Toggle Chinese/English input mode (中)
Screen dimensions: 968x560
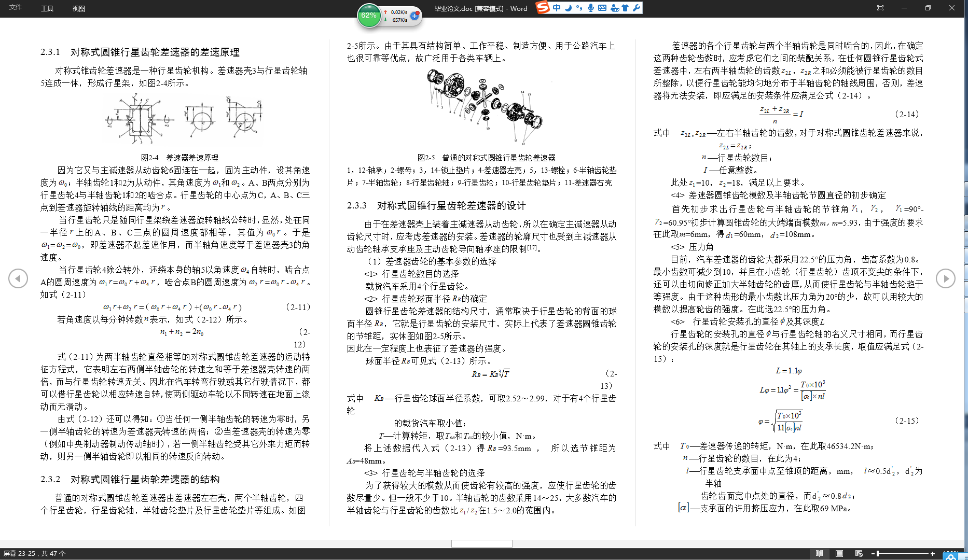(557, 8)
